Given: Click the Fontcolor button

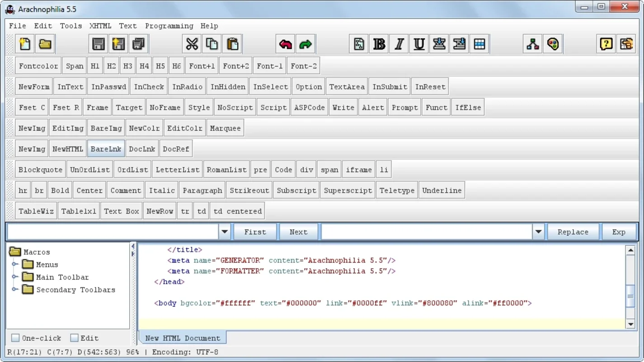Looking at the screenshot, I should (38, 66).
